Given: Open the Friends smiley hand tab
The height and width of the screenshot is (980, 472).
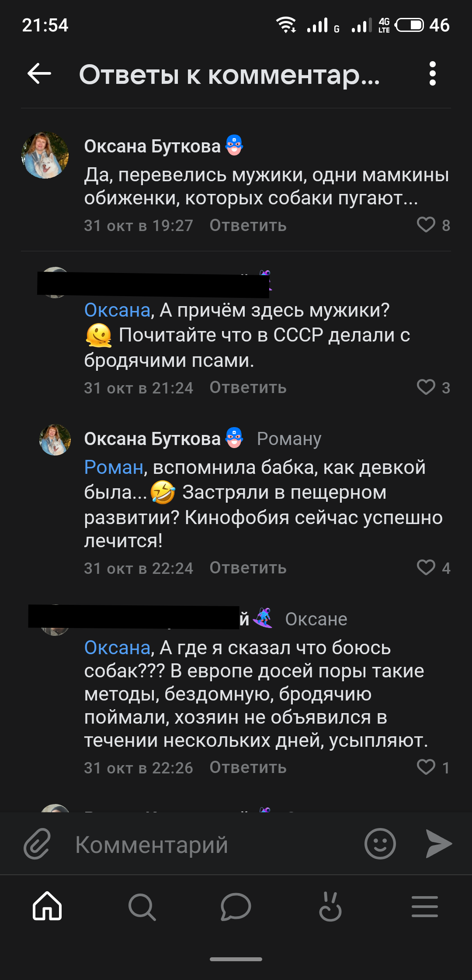Looking at the screenshot, I should (x=330, y=907).
